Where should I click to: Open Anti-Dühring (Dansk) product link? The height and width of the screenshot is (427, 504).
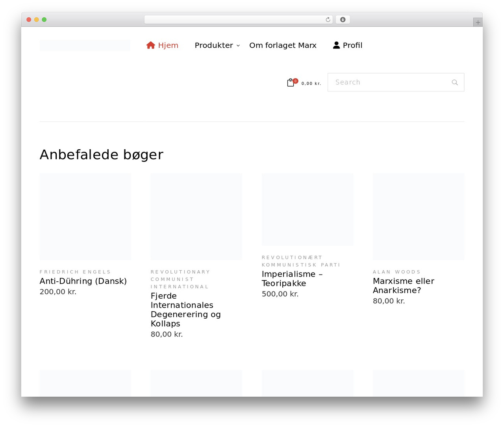click(x=83, y=281)
